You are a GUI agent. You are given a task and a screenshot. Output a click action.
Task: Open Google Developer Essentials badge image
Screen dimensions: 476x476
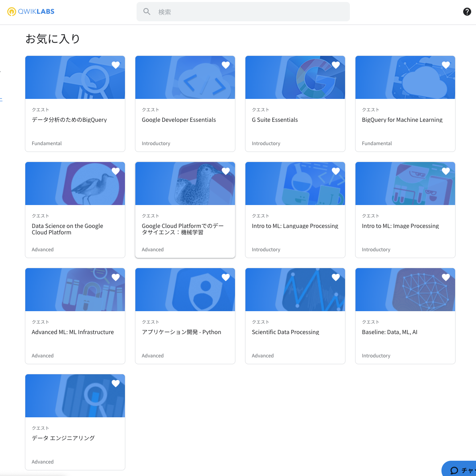(185, 78)
